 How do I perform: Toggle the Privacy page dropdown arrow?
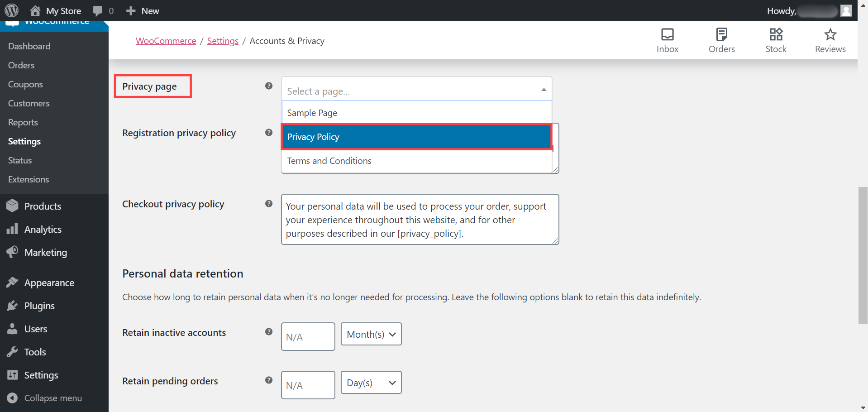(544, 90)
